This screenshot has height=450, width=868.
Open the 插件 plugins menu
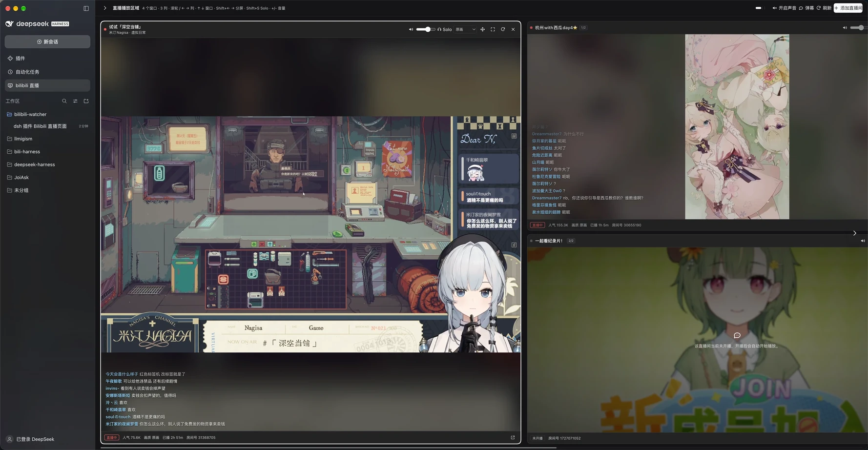click(x=47, y=58)
